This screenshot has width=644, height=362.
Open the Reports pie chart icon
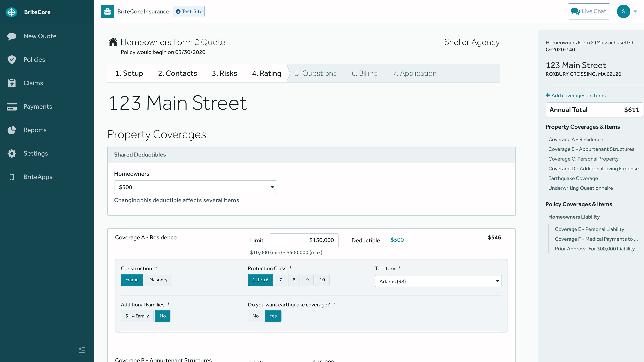coord(12,130)
